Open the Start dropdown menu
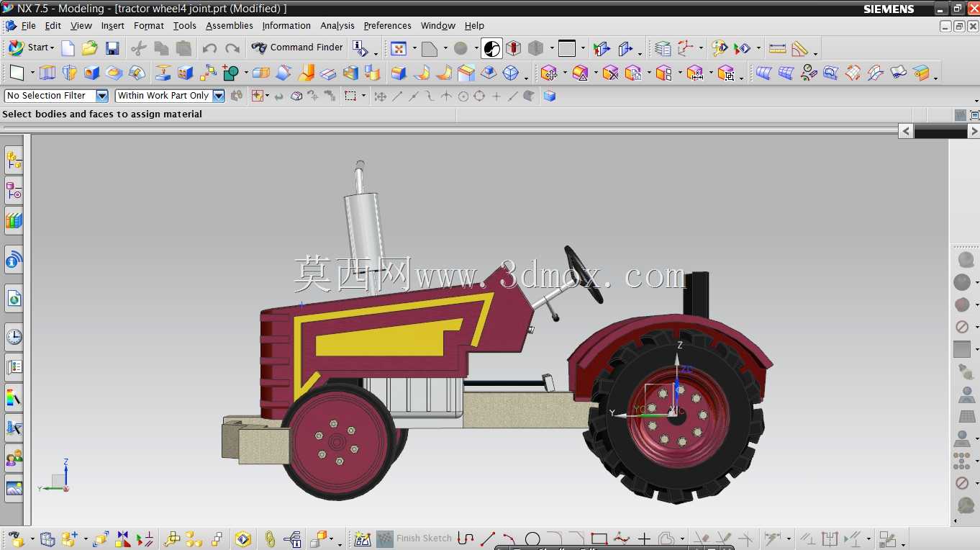Screen dimensions: 980x550 (31, 48)
